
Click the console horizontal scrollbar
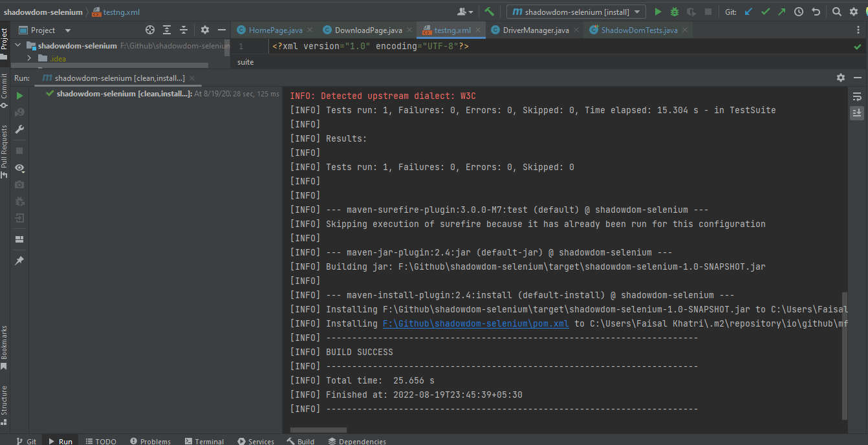318,430
